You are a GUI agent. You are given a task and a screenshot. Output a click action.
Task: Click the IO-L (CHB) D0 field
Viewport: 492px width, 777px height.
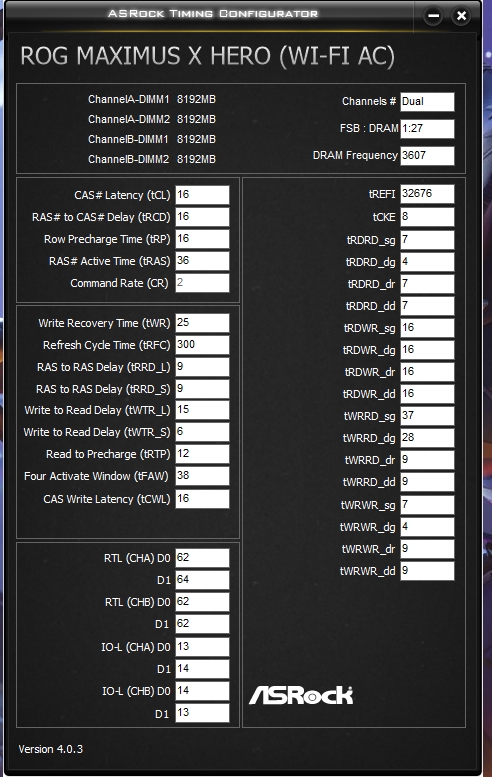202,691
